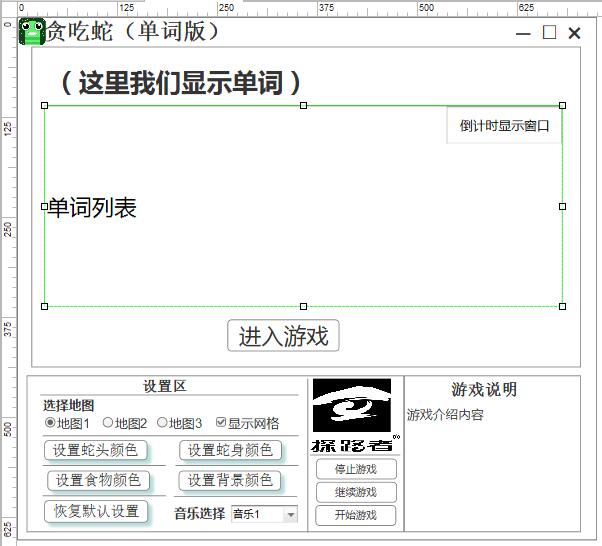Click the right-middle selection handle
The width and height of the screenshot is (602, 546).
(x=562, y=207)
